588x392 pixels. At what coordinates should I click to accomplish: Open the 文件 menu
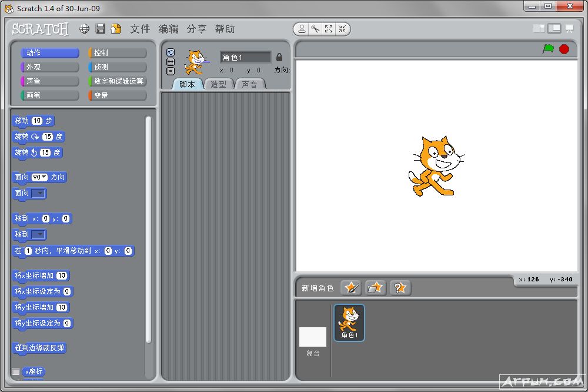pos(140,29)
